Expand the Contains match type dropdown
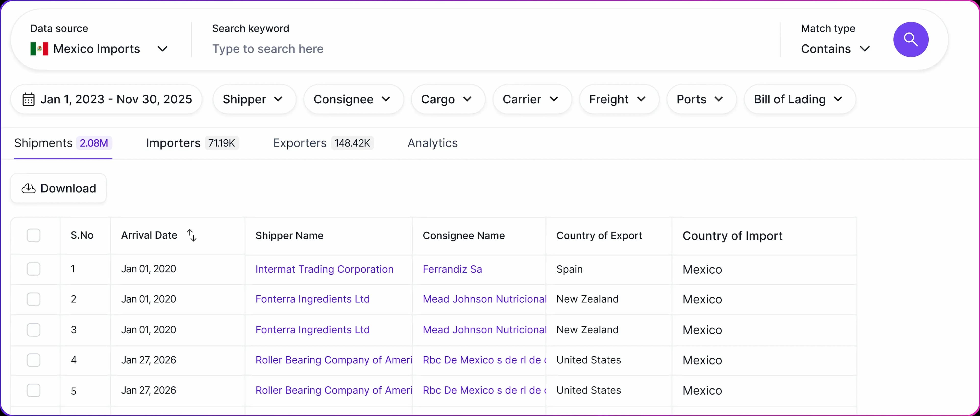 pyautogui.click(x=835, y=49)
